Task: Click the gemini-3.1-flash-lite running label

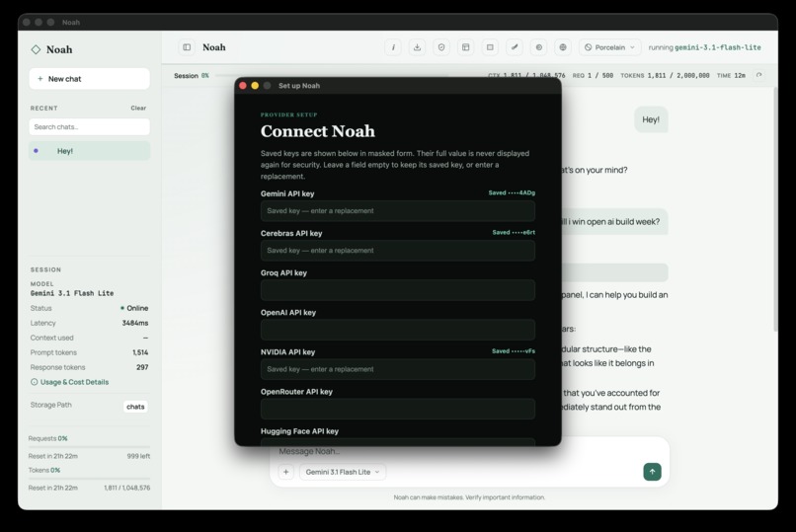Action: [717, 47]
